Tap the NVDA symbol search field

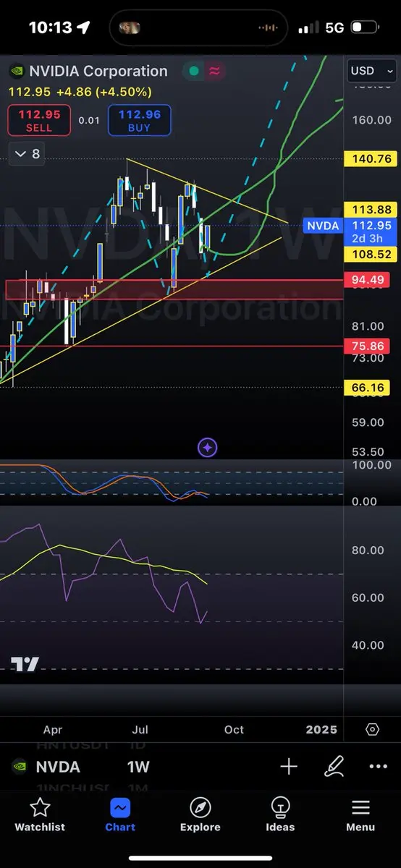click(x=57, y=767)
